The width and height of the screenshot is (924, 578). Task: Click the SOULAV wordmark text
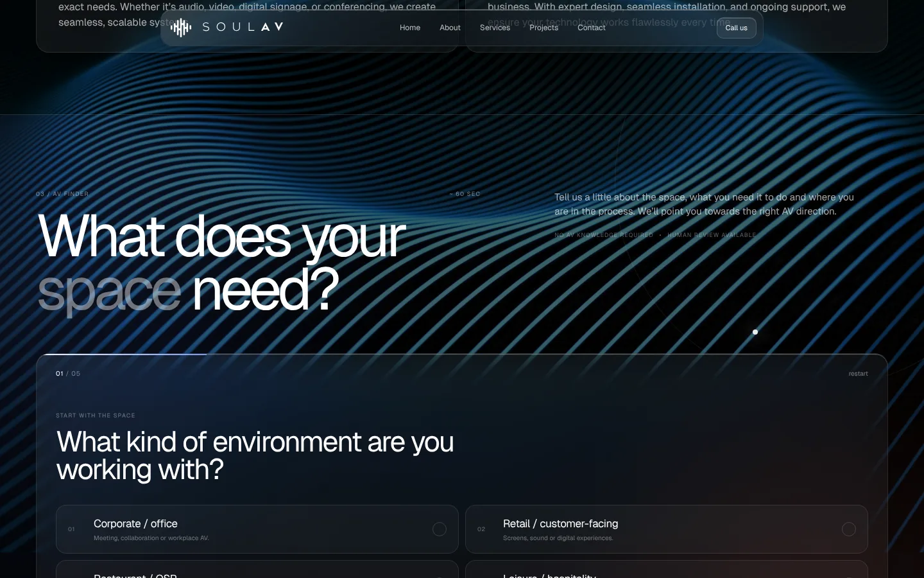243,27
